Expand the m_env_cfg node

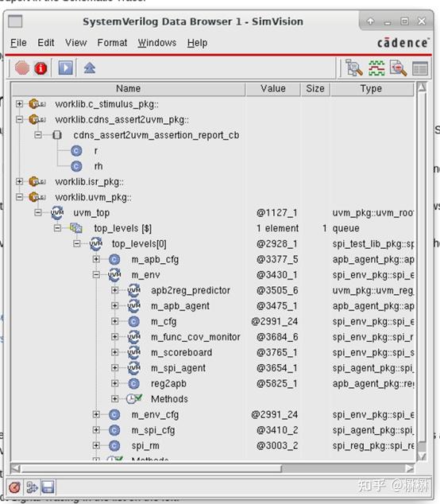point(96,414)
